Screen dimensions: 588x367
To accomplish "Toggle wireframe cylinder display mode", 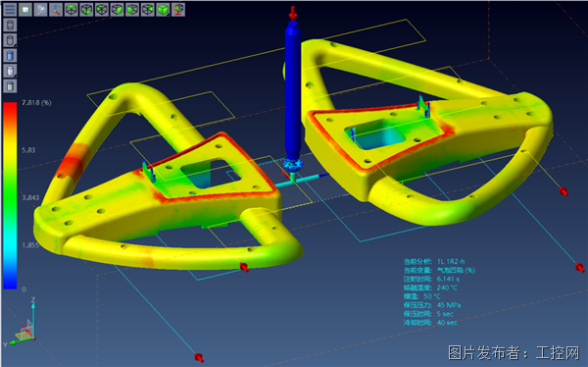I will pyautogui.click(x=10, y=26).
